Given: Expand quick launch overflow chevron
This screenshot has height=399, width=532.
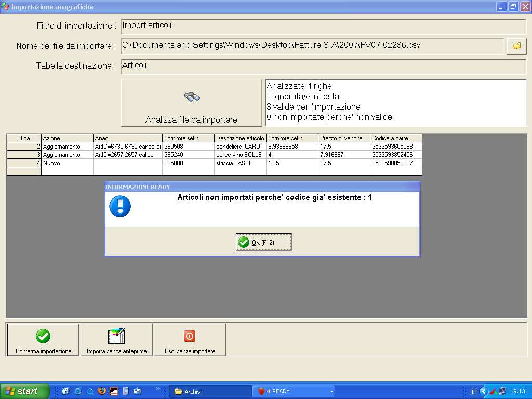Looking at the screenshot, I should tap(157, 389).
